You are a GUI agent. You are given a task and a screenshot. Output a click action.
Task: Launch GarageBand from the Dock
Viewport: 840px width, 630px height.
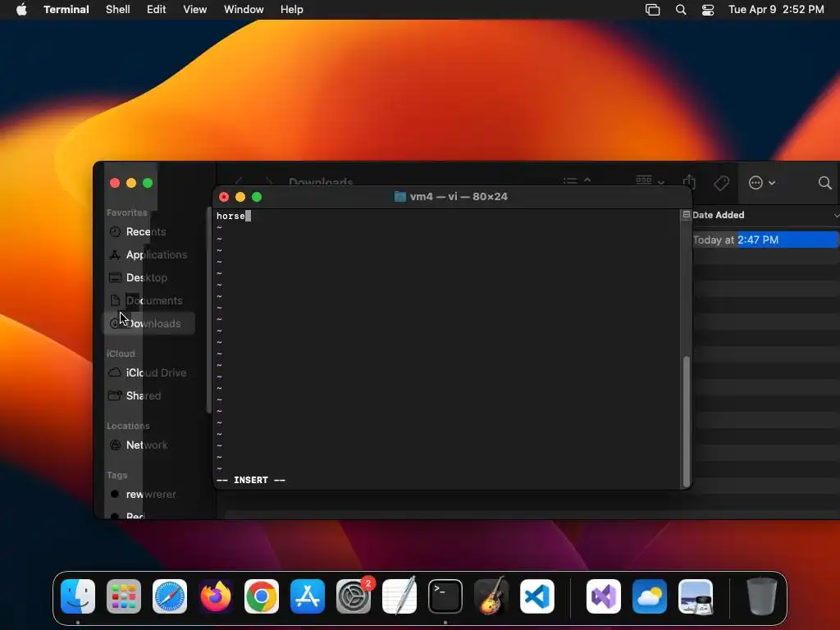pyautogui.click(x=491, y=596)
